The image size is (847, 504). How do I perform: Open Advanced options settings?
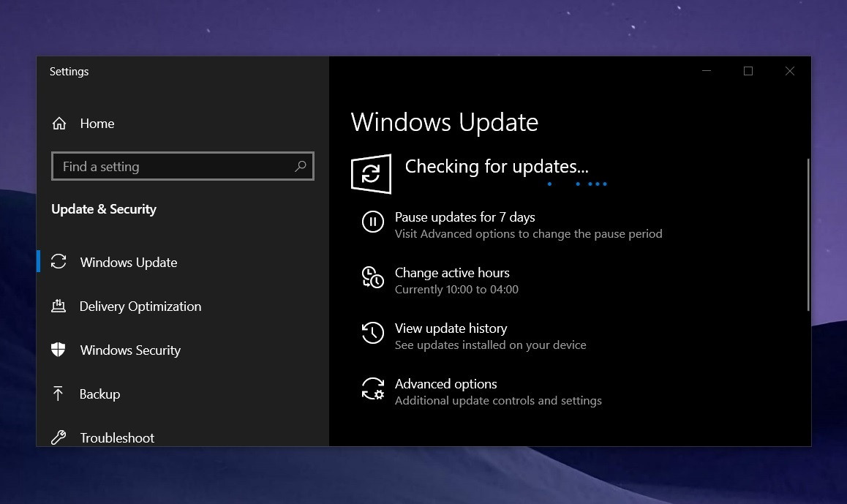click(445, 384)
